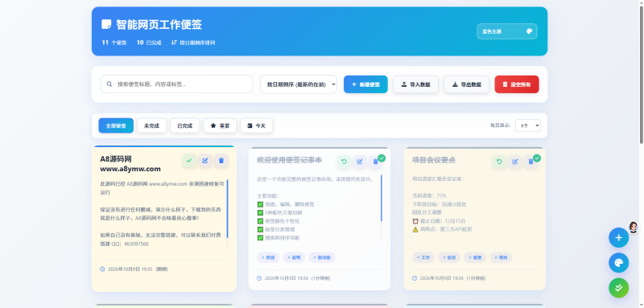Click the 项目会议要点 note title
The width and height of the screenshot is (644, 308).
click(434, 160)
